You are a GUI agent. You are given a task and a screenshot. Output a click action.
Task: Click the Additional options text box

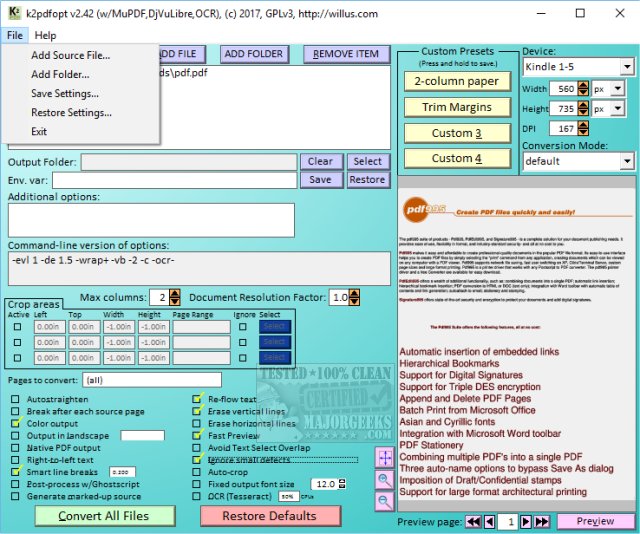151,220
